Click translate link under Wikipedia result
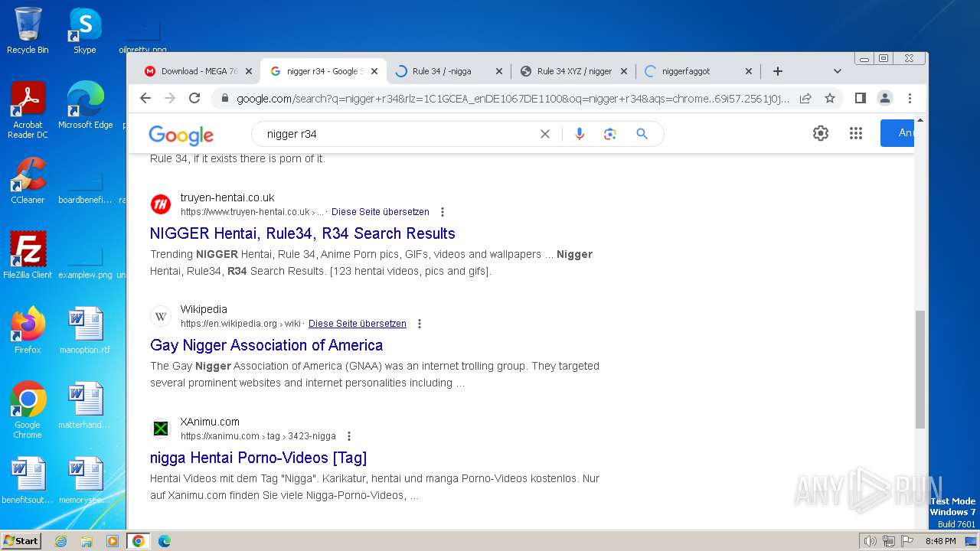This screenshot has width=980, height=551. pos(358,324)
